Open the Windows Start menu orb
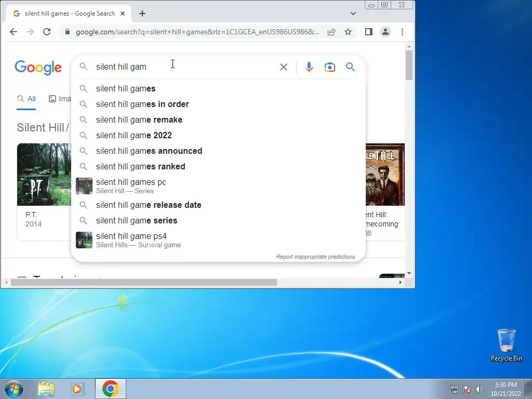 14,389
